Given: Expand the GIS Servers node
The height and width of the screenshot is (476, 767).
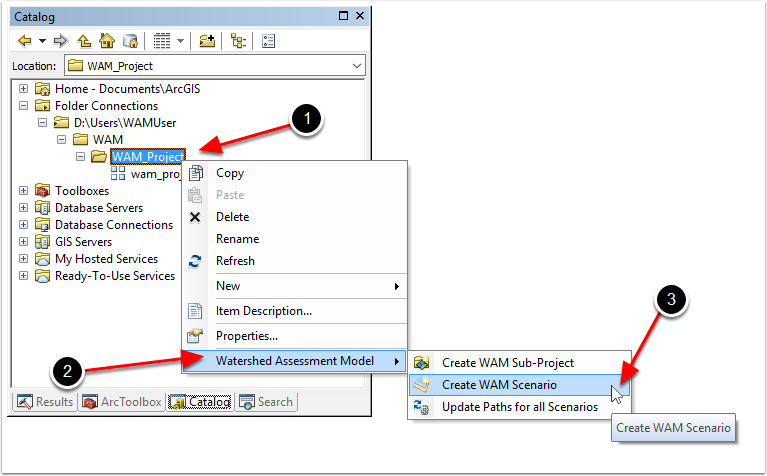Looking at the screenshot, I should pyautogui.click(x=23, y=241).
